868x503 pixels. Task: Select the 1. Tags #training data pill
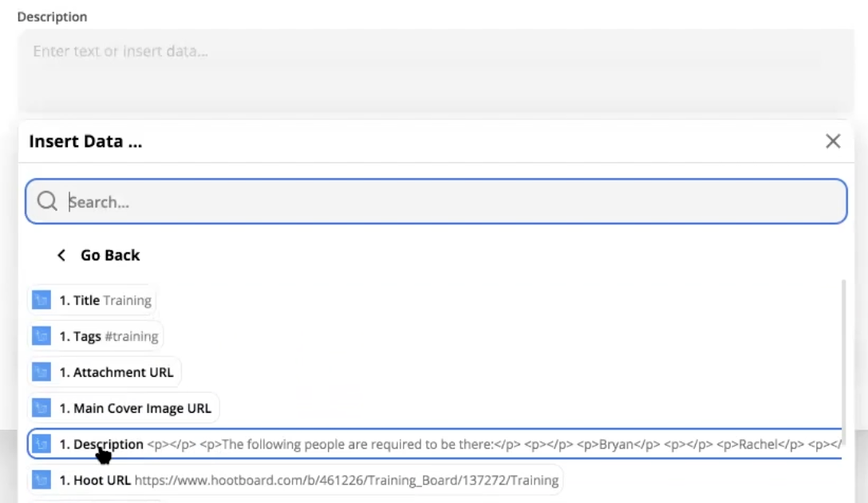(x=108, y=336)
